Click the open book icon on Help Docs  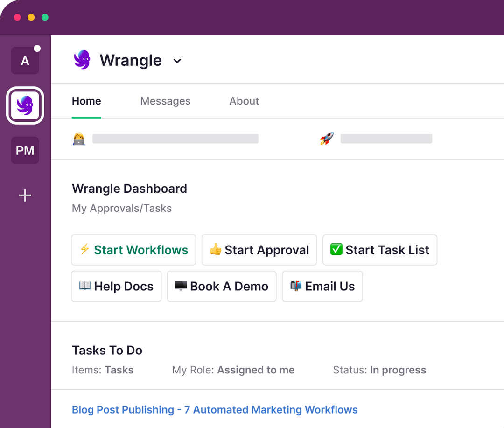tap(85, 286)
